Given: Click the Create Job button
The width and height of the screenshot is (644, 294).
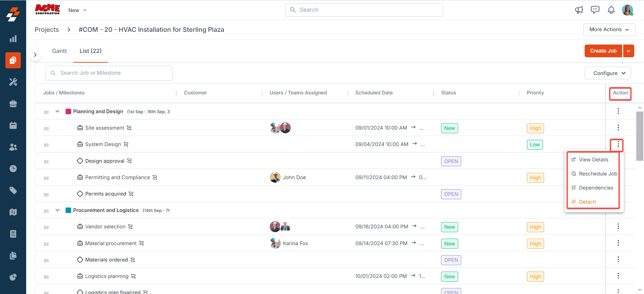Looking at the screenshot, I should click(x=603, y=51).
